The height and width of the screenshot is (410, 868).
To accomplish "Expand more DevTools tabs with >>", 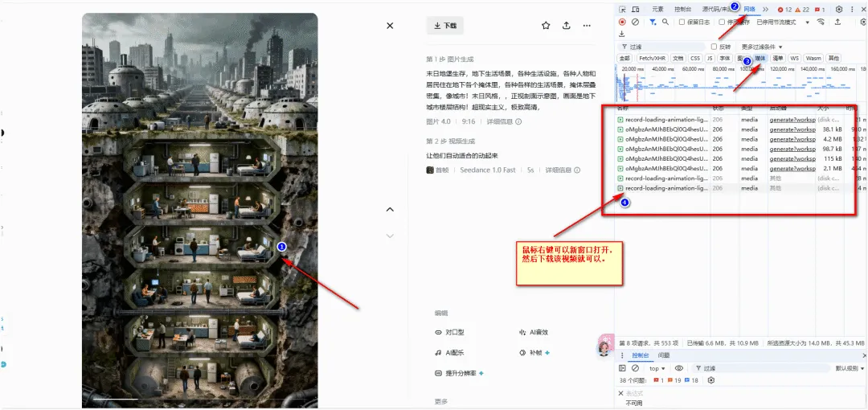I will [x=765, y=10].
